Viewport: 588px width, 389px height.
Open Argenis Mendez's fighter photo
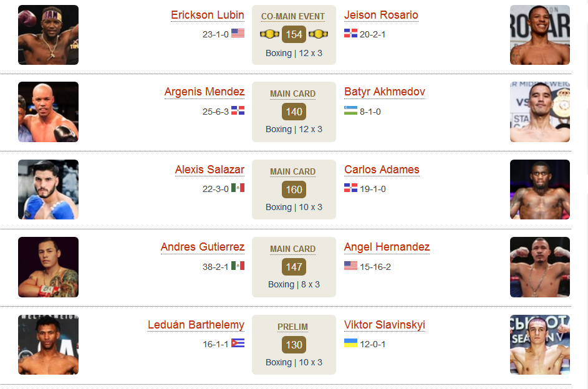click(49, 112)
